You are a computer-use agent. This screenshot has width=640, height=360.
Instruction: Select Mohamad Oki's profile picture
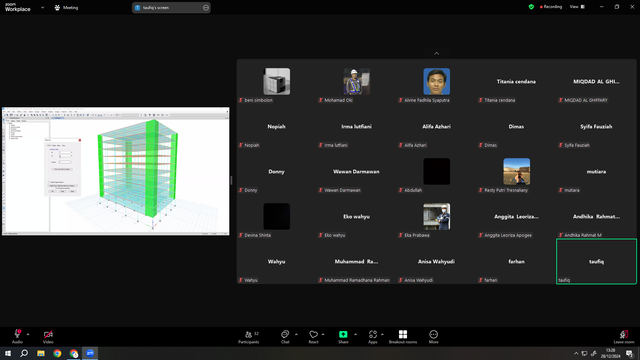tap(356, 82)
